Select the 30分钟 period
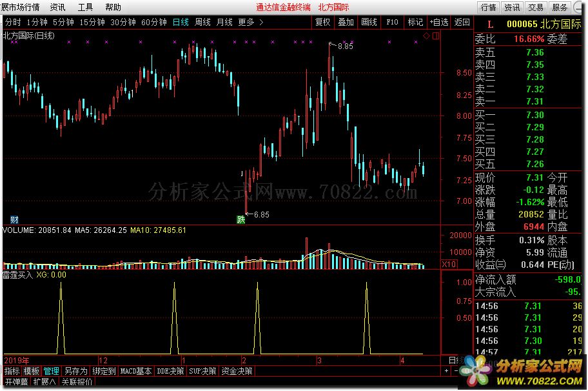This screenshot has height=391, width=588. point(123,23)
